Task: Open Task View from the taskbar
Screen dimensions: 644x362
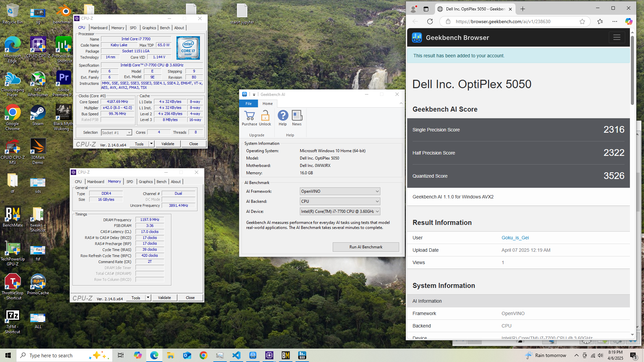Action: point(121,355)
